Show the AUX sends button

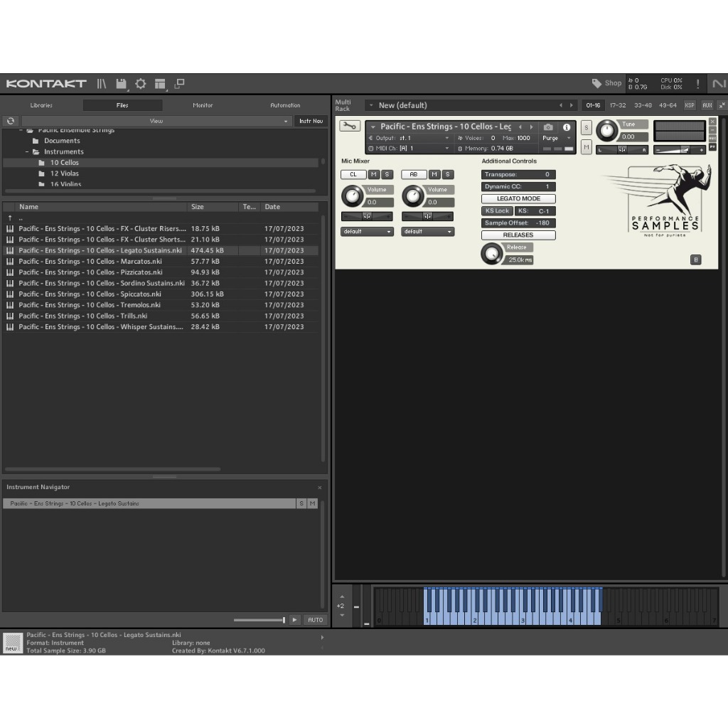point(707,105)
